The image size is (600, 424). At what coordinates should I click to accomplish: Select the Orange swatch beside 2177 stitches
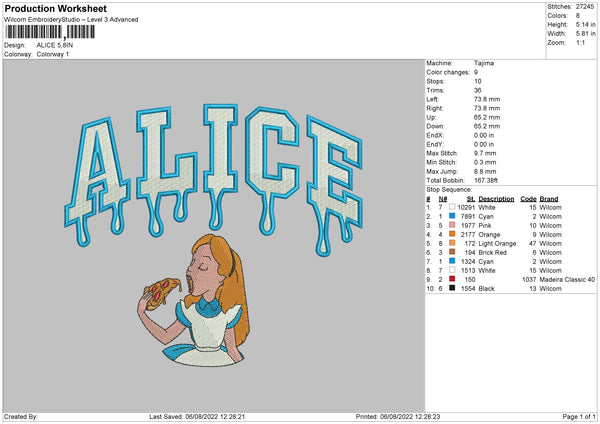(x=452, y=234)
